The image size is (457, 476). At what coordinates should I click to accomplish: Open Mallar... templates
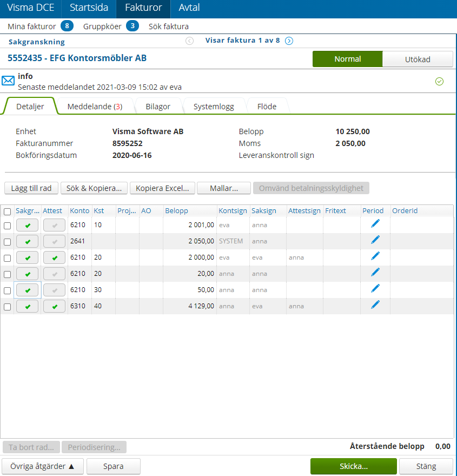[x=224, y=188]
